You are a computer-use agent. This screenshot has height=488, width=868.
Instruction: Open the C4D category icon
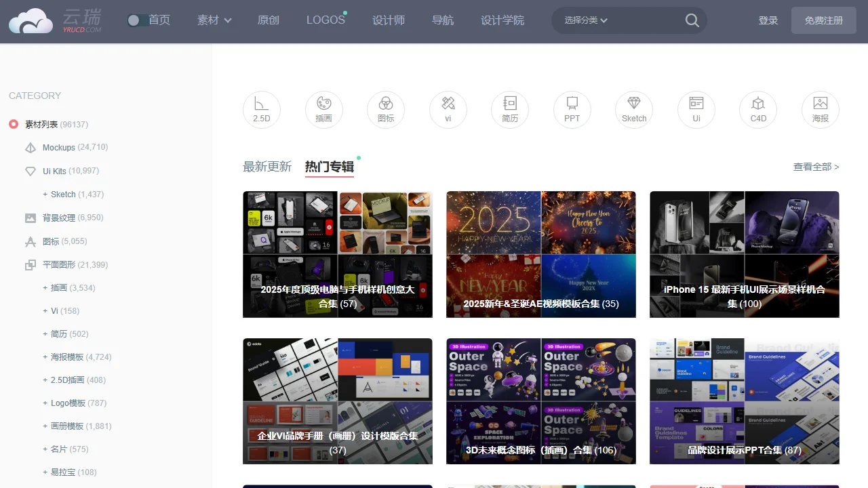click(x=757, y=109)
